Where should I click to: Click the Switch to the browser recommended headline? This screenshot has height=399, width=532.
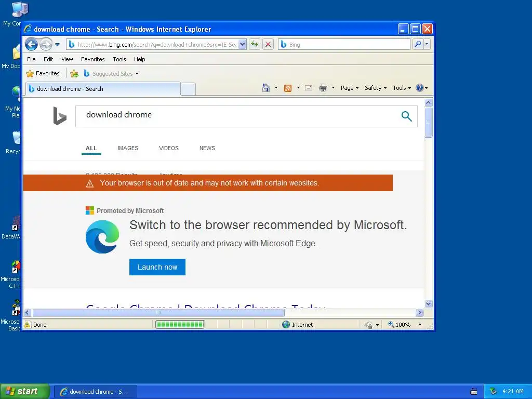pyautogui.click(x=268, y=225)
